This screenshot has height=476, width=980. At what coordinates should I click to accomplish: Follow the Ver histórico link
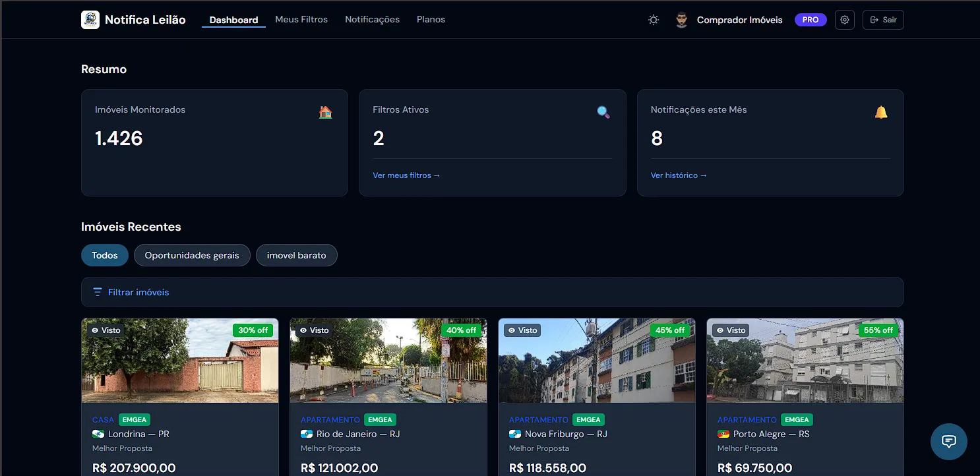(x=679, y=175)
